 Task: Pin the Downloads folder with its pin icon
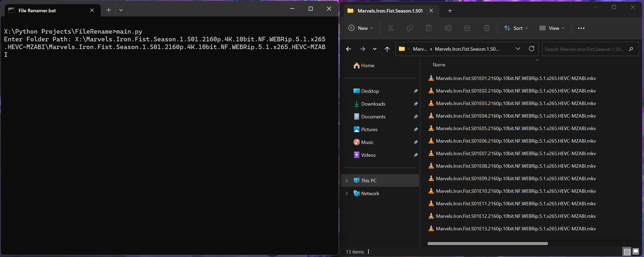click(x=415, y=104)
